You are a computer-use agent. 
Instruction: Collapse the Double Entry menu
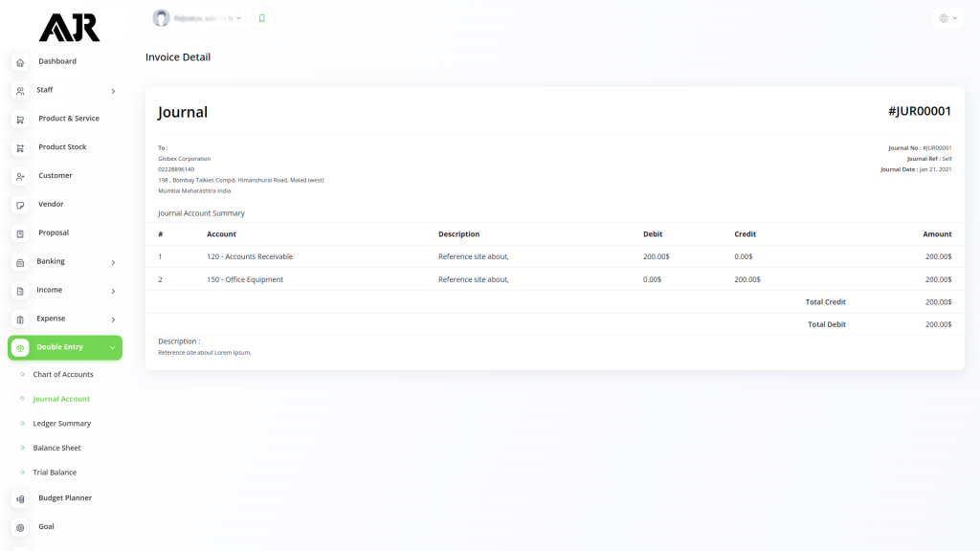pyautogui.click(x=112, y=347)
